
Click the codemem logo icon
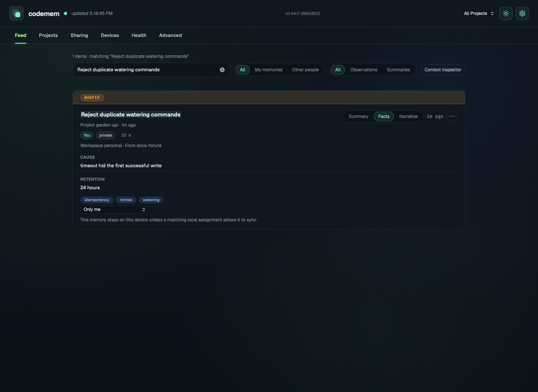coord(16,13)
